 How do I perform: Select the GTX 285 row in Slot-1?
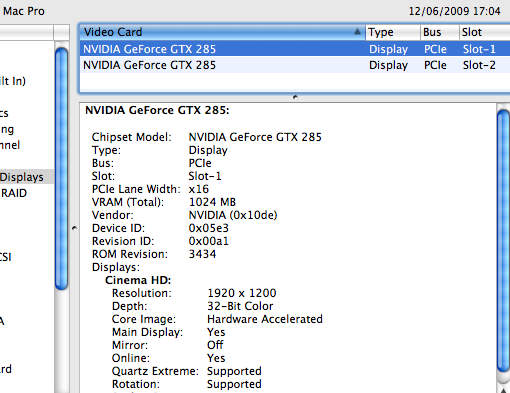tap(295, 49)
